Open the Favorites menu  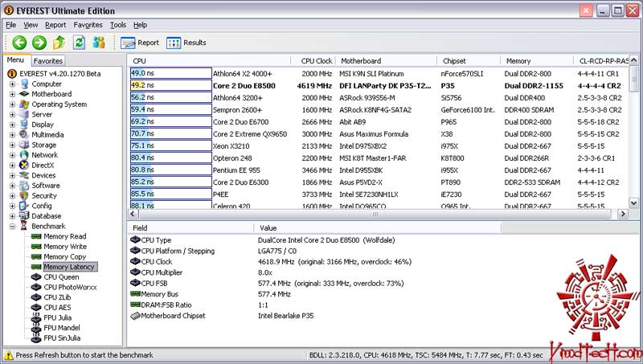click(x=88, y=25)
